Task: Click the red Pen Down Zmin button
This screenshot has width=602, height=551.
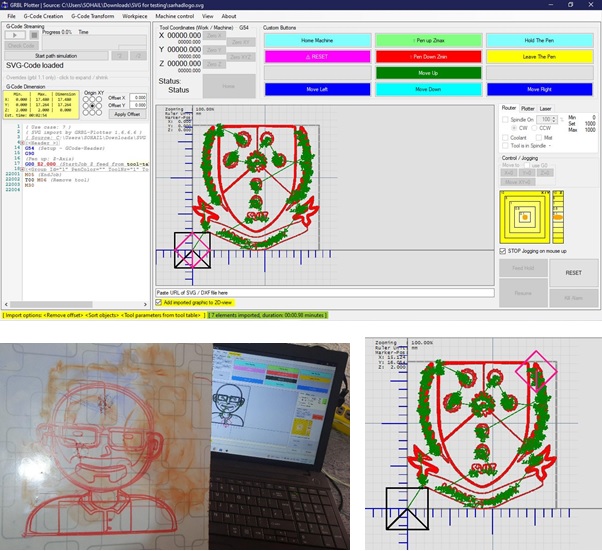Action: 428,56
